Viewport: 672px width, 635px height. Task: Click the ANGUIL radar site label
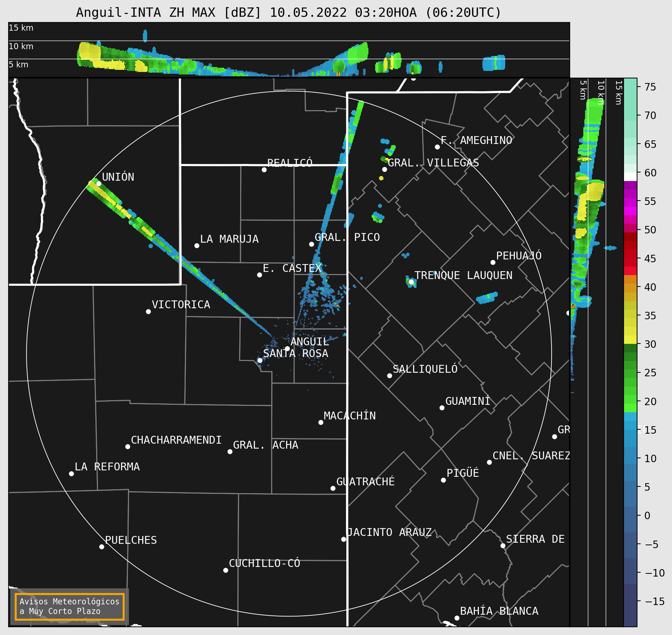coord(310,342)
